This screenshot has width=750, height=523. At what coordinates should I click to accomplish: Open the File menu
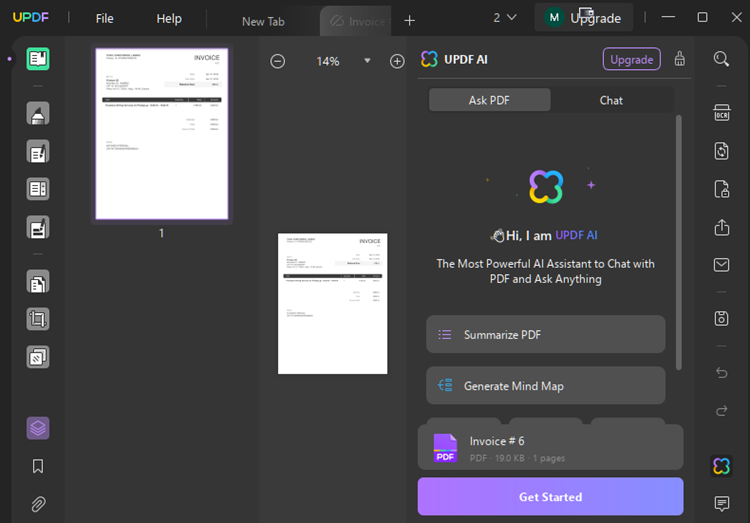tap(104, 19)
